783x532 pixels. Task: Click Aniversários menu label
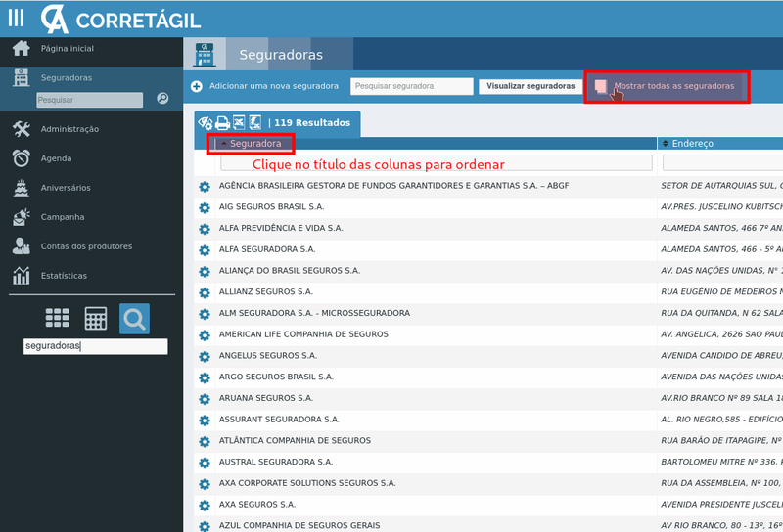tap(66, 188)
